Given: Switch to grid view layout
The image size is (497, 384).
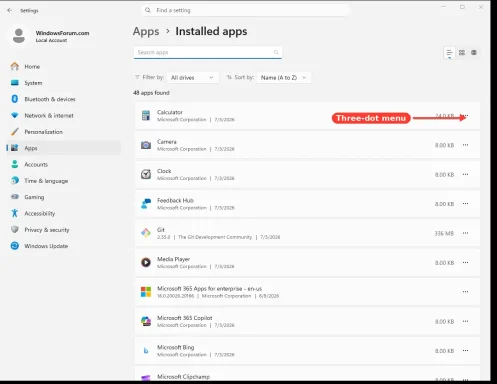Looking at the screenshot, I should 462,53.
